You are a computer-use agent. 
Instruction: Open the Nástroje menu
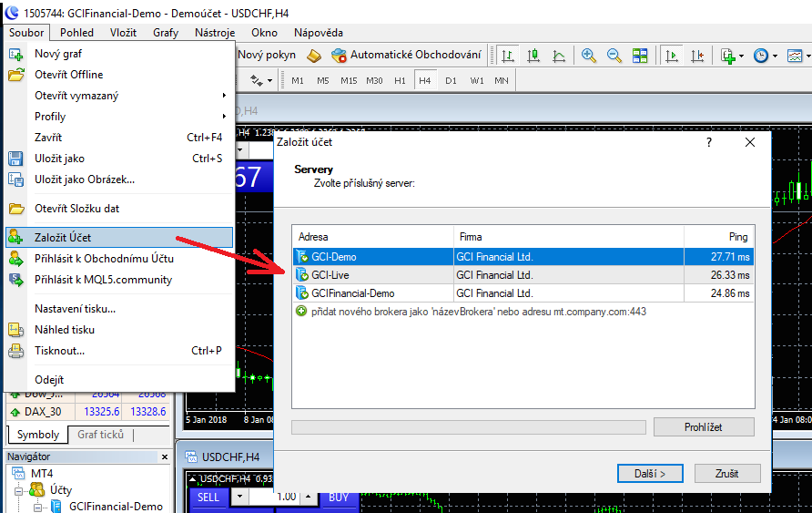click(x=215, y=33)
